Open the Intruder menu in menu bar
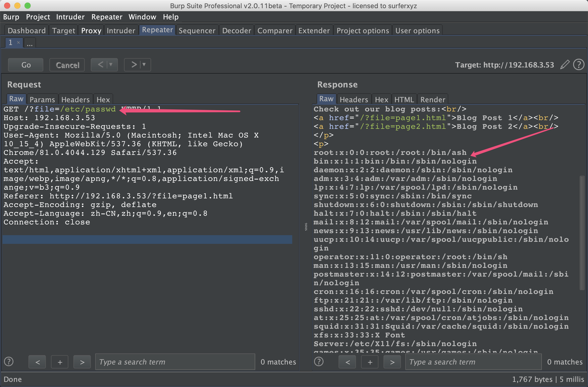Image resolution: width=588 pixels, height=387 pixels. 70,17
